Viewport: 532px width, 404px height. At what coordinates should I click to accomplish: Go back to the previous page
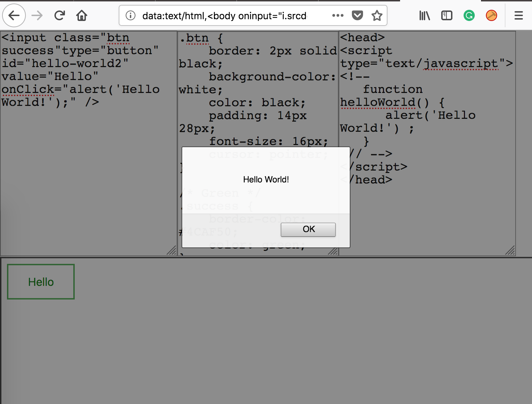[14, 15]
